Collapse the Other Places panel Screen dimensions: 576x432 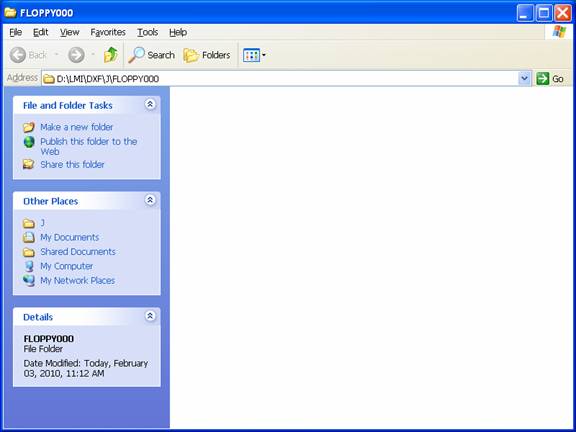[150, 200]
